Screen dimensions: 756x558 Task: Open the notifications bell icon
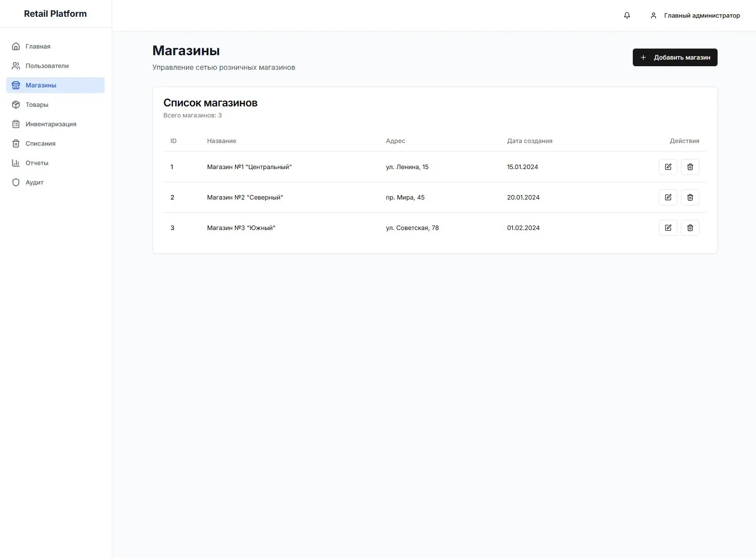627,15
